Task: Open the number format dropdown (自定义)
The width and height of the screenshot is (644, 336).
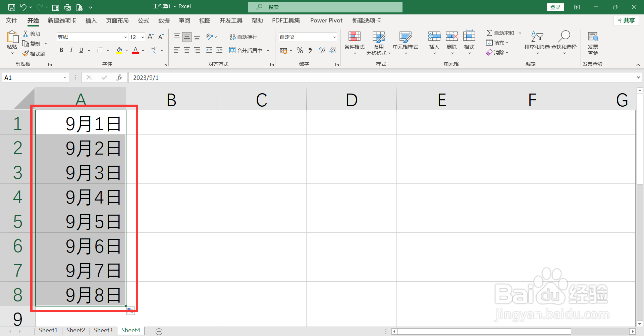Action: (334, 37)
